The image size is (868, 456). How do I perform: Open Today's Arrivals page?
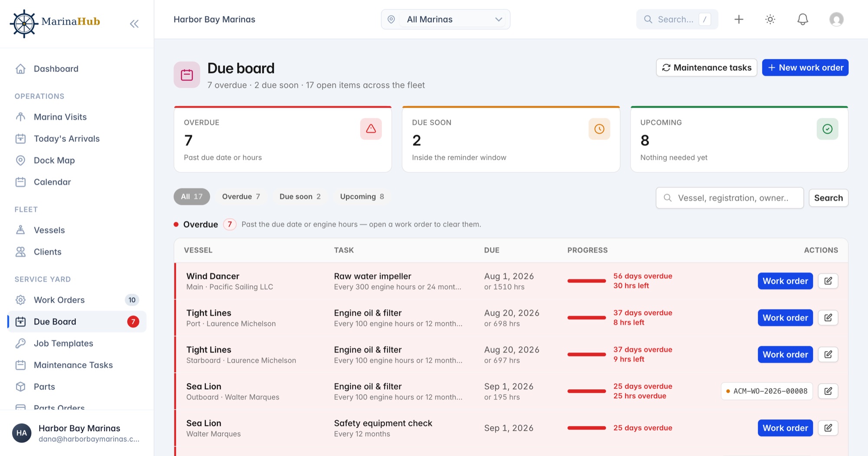[x=77, y=138]
